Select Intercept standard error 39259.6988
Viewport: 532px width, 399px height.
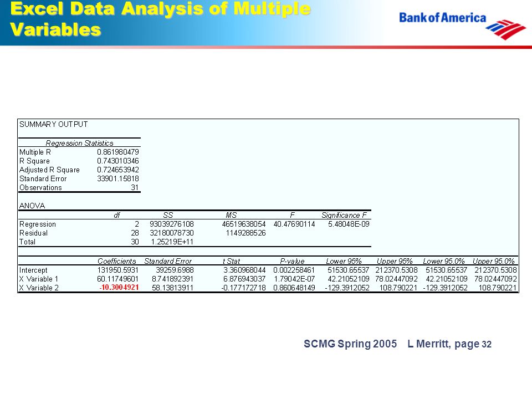[x=175, y=270]
